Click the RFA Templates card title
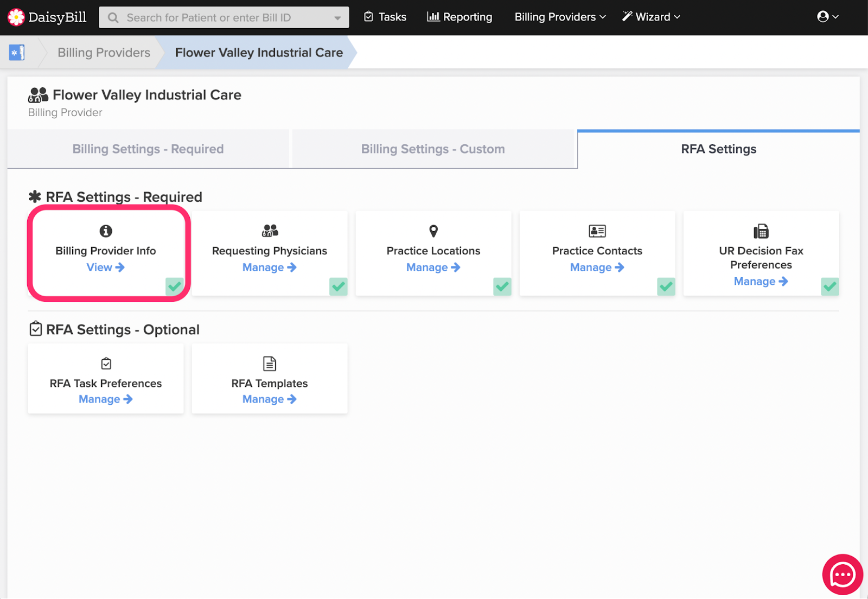Screen dimensions: 868x599 point(270,383)
